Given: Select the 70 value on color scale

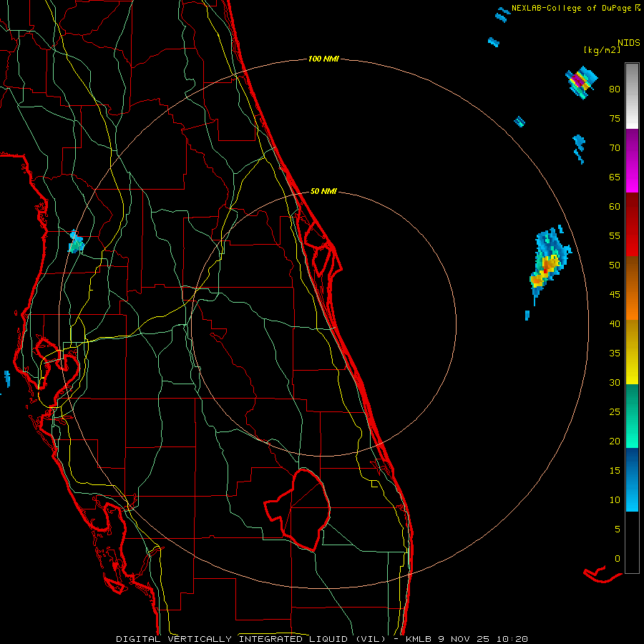Looking at the screenshot, I should pyautogui.click(x=615, y=148).
